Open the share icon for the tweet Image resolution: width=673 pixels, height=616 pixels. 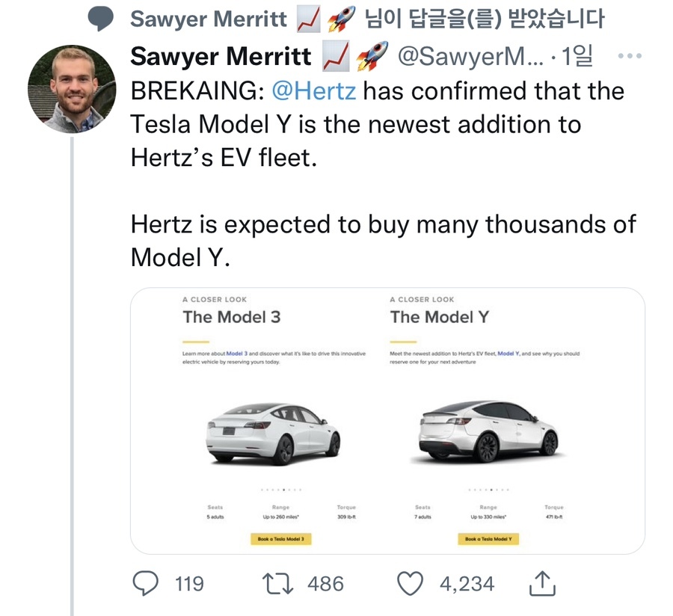point(541,583)
